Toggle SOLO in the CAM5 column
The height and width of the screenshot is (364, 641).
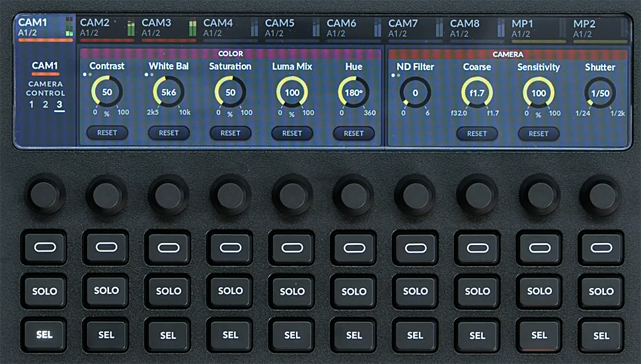(292, 291)
